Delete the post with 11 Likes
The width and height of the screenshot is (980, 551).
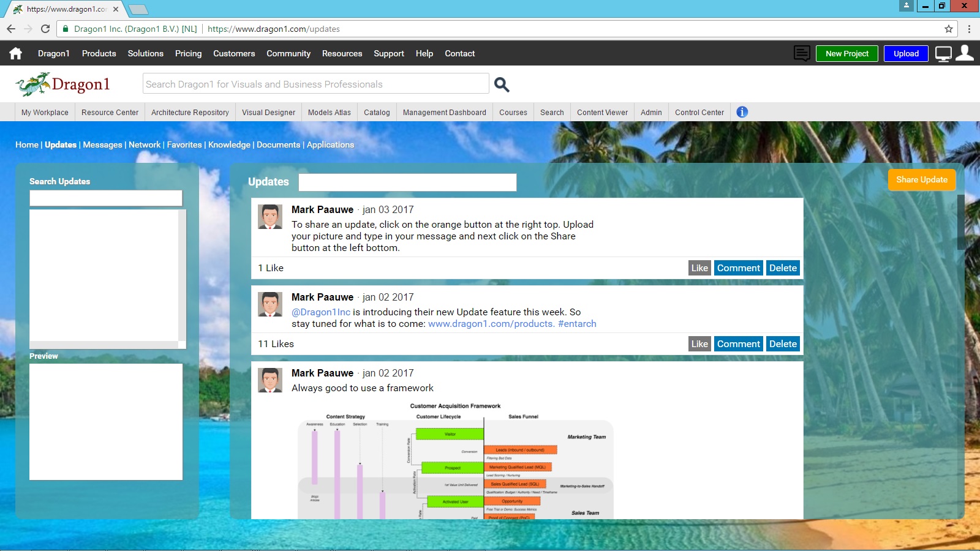[783, 343]
